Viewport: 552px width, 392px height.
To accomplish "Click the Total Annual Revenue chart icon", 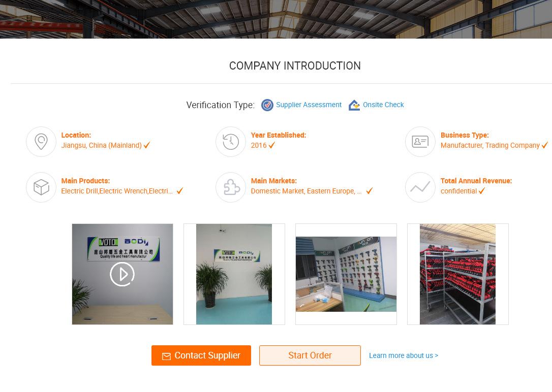I will coord(420,187).
